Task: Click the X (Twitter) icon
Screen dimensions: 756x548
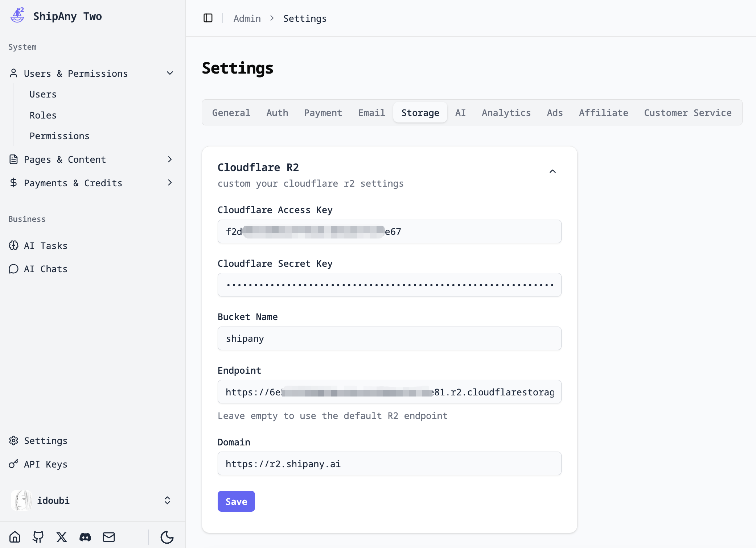Action: click(62, 537)
